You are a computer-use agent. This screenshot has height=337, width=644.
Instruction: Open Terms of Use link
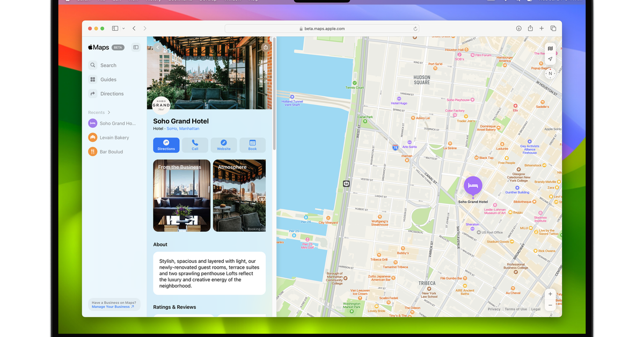(x=516, y=309)
